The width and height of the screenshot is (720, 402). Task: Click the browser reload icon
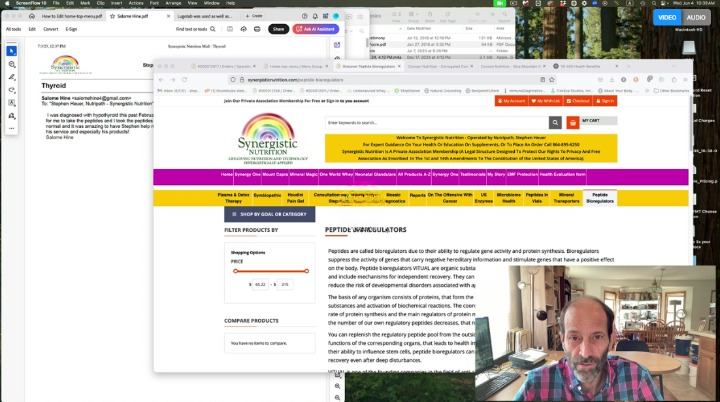pyautogui.click(x=185, y=79)
